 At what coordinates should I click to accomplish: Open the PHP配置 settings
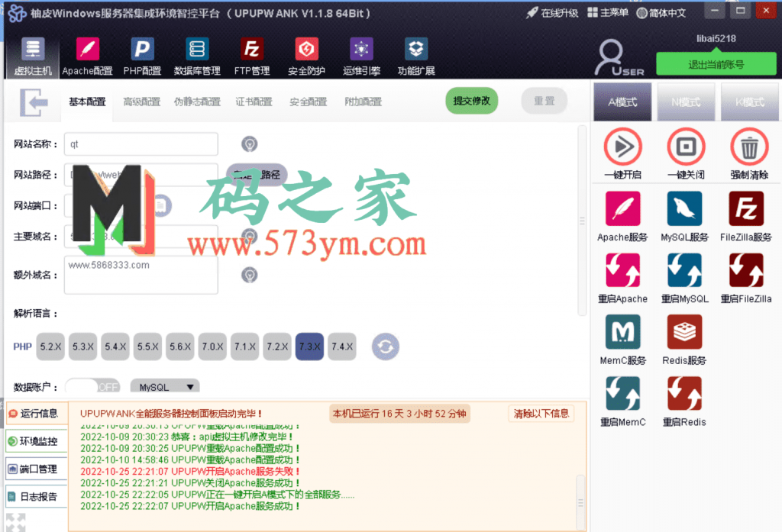(x=142, y=56)
